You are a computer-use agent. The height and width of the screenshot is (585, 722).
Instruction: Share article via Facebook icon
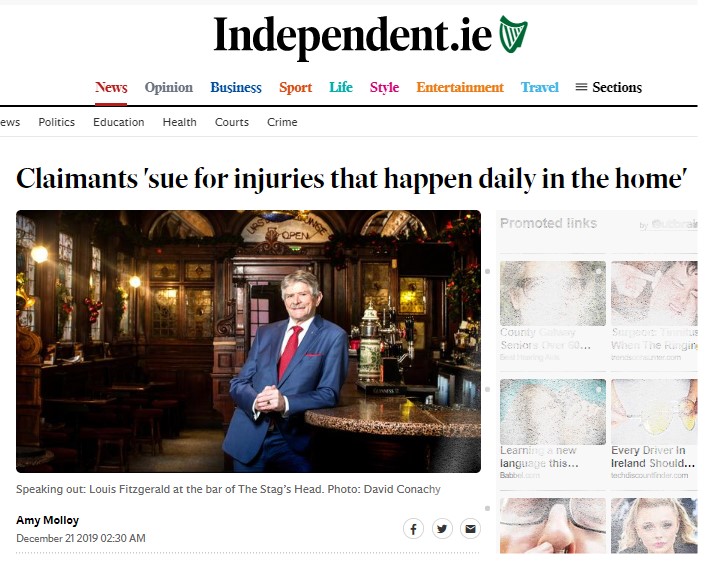point(413,528)
